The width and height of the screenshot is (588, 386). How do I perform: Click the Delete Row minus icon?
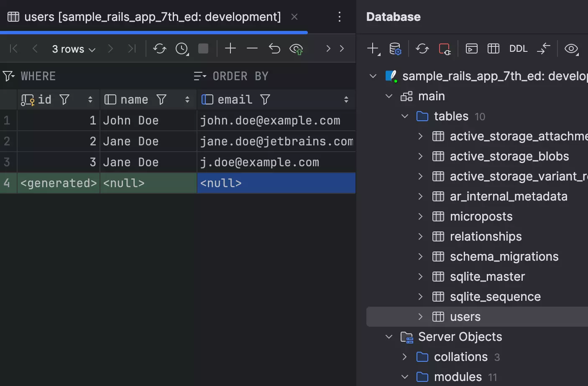coord(252,48)
